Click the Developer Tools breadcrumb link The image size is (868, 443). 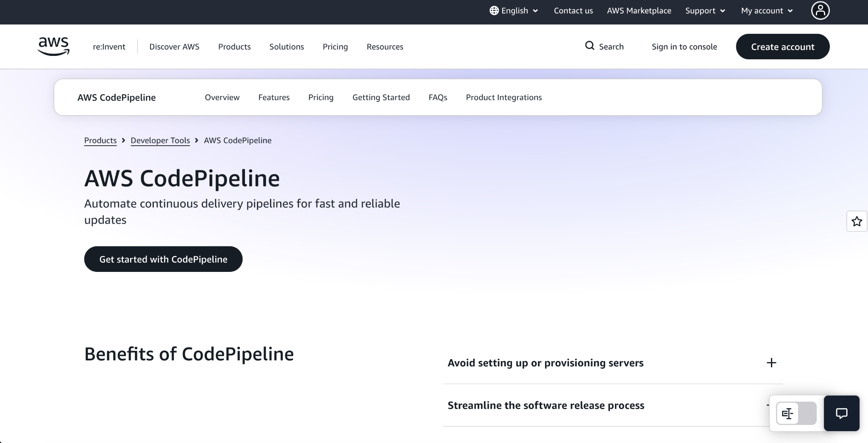point(160,140)
